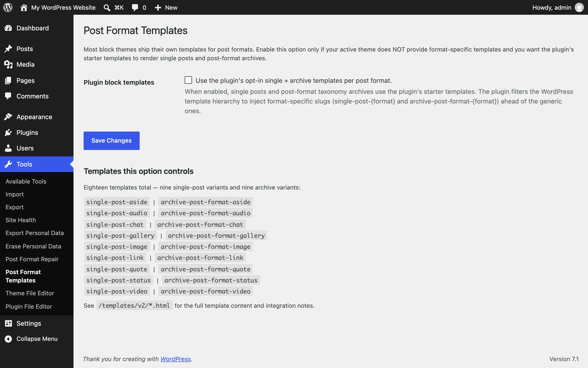Viewport: 588px width, 368px height.
Task: Click the Version 7.1 footer text
Action: point(564,359)
